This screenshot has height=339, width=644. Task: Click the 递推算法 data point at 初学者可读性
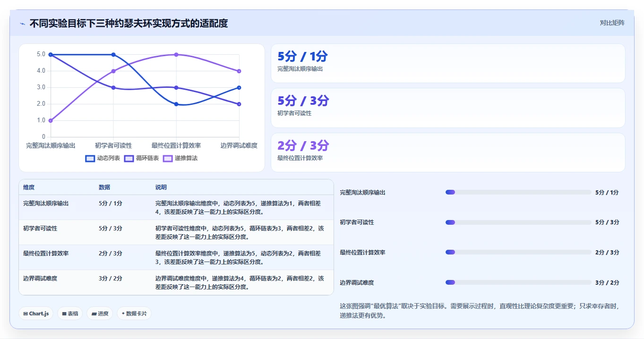pos(113,71)
